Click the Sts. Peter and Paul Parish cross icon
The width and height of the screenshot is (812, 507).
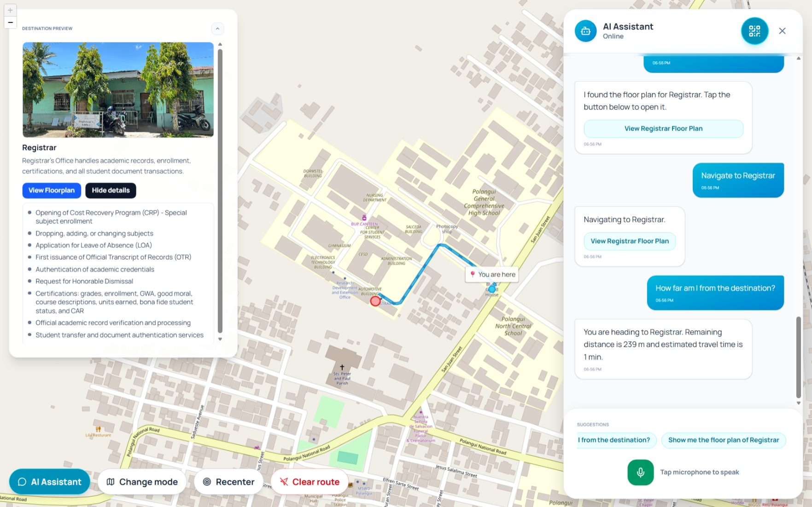[342, 367]
